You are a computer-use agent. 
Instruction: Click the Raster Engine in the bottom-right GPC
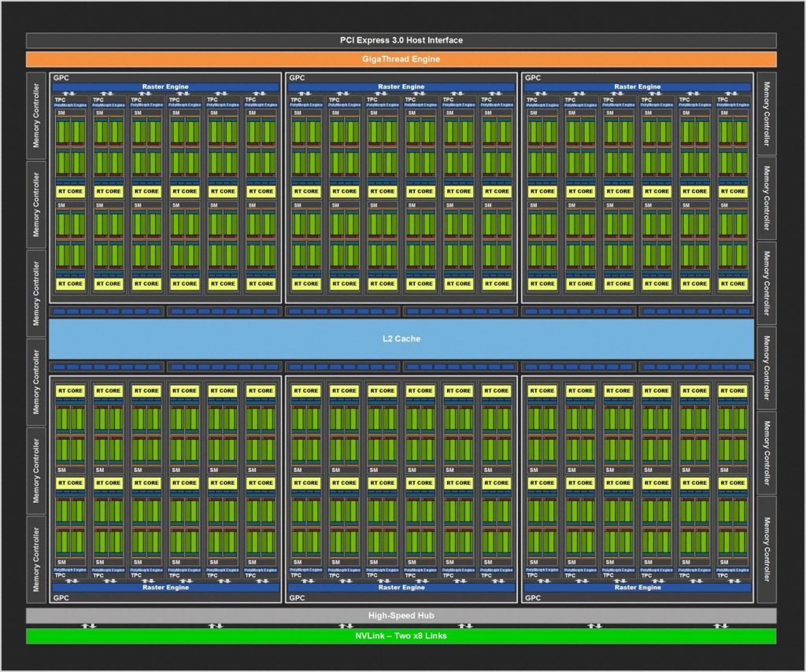(x=638, y=587)
